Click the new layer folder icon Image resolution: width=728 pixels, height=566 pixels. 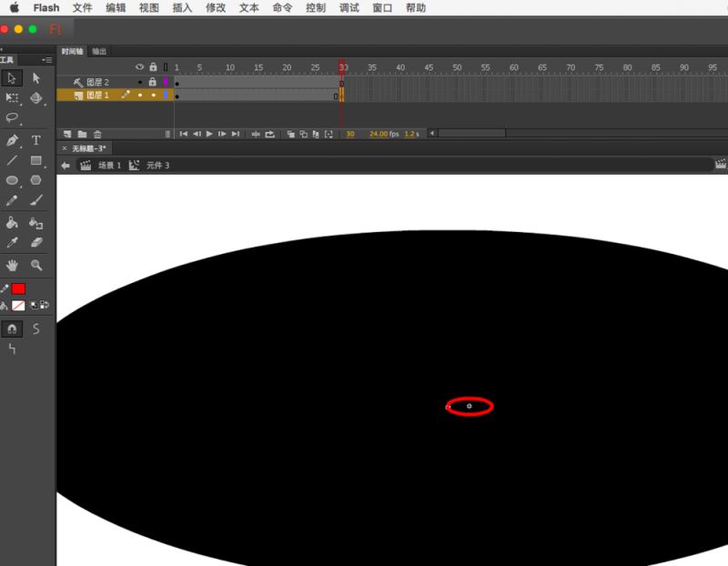point(82,134)
